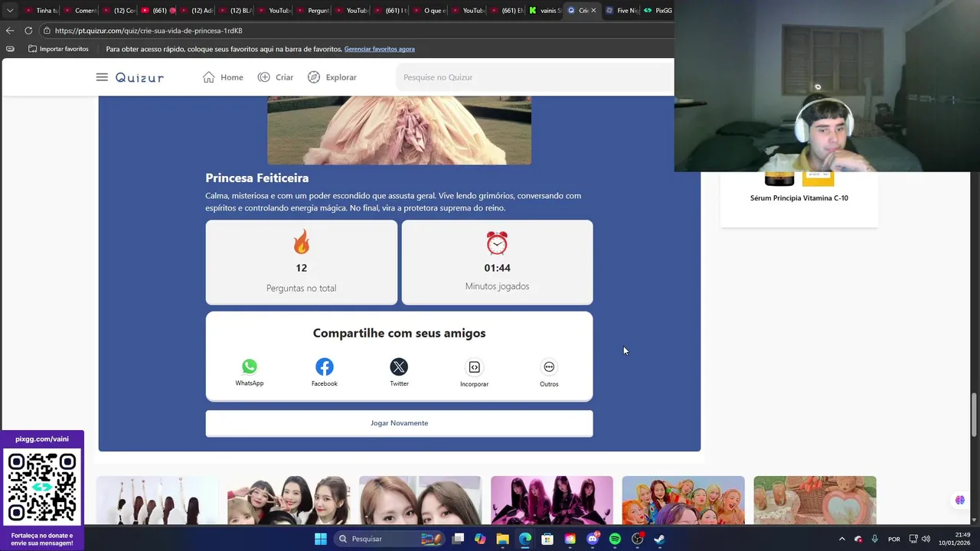The width and height of the screenshot is (980, 551).
Task: Open Copilot from the taskbar
Action: 480,539
